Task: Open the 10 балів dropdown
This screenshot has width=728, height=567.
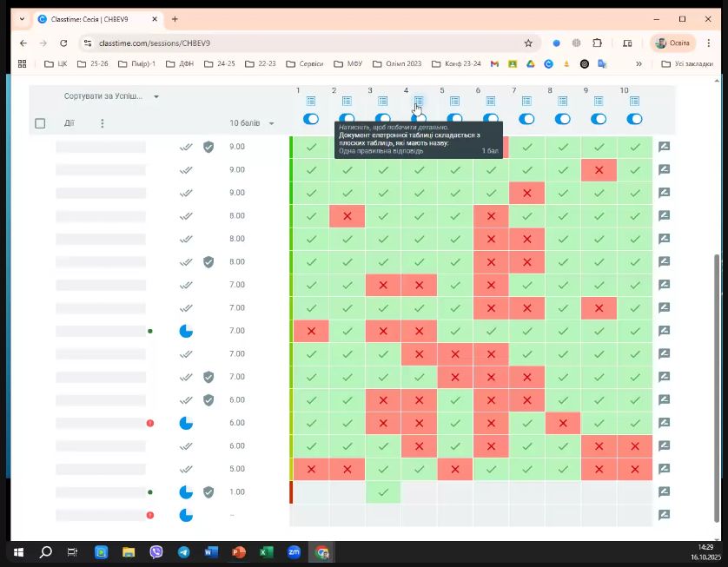Action: 252,123
